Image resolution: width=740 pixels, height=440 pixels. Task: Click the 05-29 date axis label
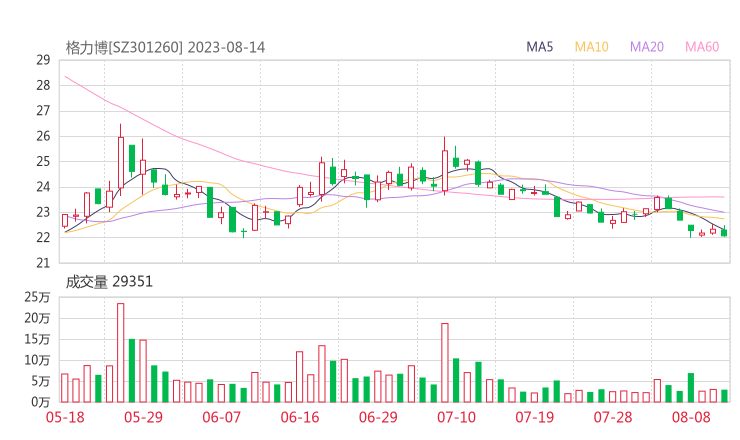(143, 417)
